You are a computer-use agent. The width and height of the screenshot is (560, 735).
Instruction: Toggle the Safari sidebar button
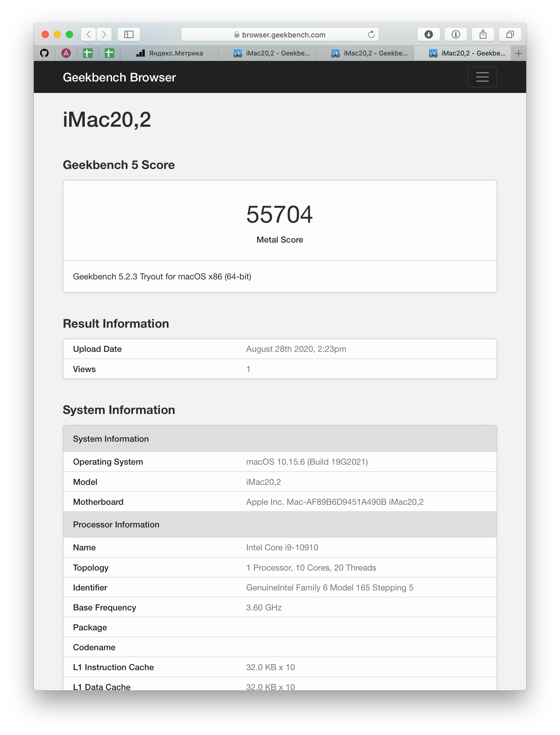(129, 34)
